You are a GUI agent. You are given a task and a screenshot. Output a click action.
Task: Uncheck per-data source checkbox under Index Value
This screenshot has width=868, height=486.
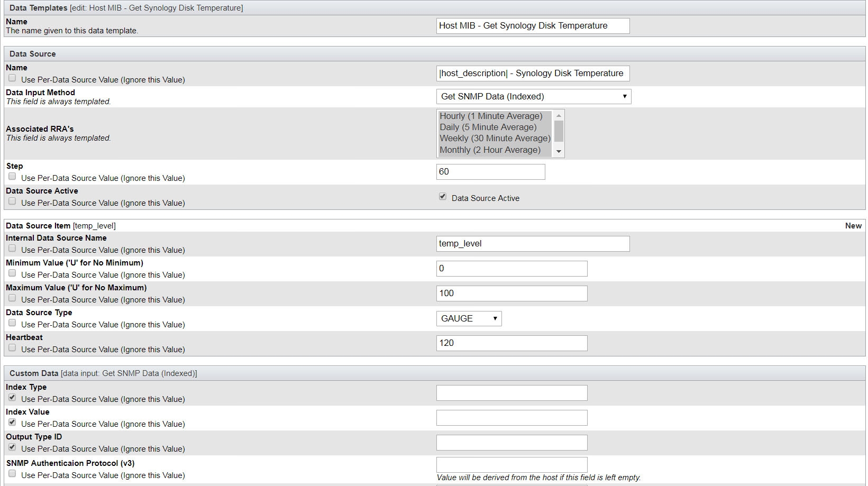[x=12, y=423]
